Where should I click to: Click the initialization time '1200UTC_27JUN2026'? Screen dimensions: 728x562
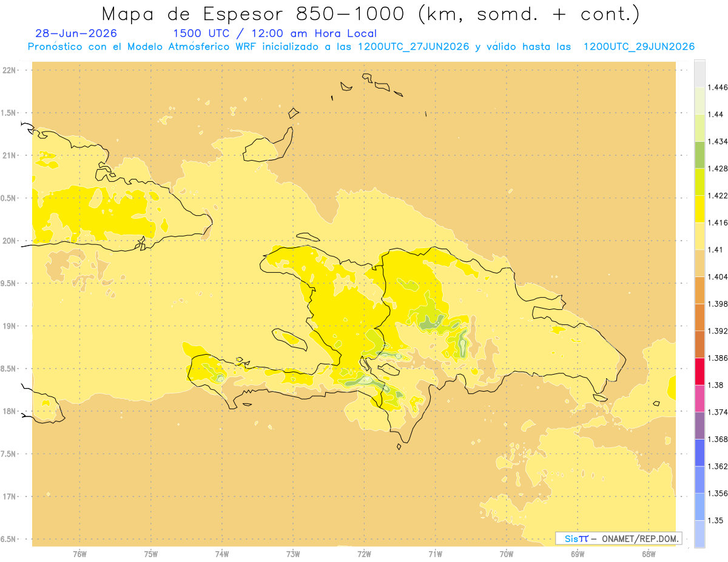(414, 47)
